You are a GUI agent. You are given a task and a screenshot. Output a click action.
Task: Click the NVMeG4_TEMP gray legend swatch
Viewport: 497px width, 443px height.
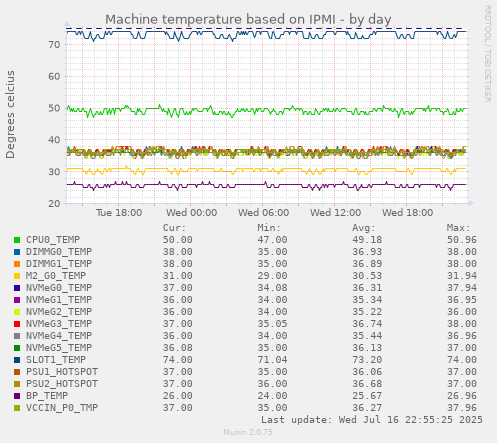coord(17,336)
